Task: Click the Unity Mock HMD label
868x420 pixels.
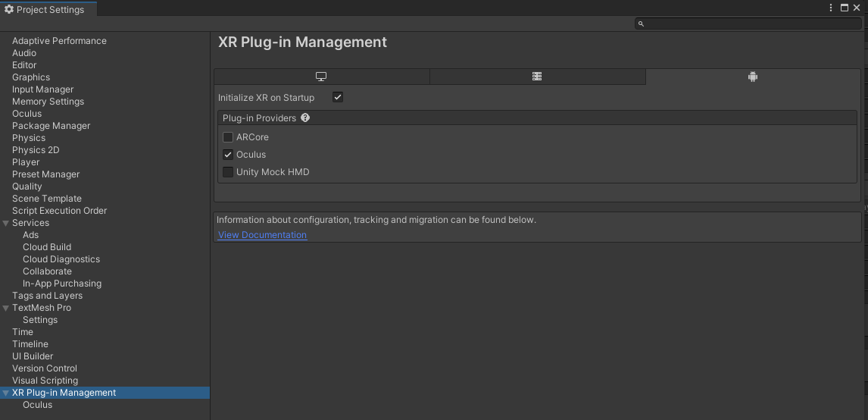Action: pyautogui.click(x=273, y=172)
